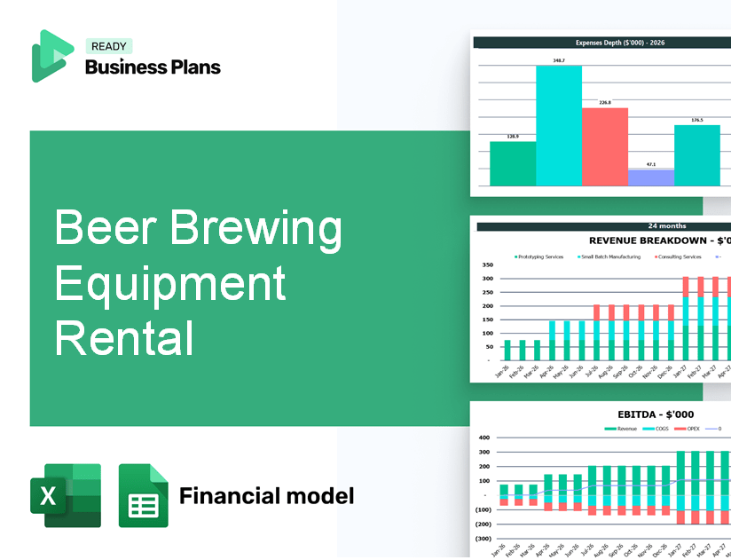This screenshot has width=731, height=560.
Task: Open the Expenses Depth 2026 chart thumbnail
Action: [x=601, y=114]
